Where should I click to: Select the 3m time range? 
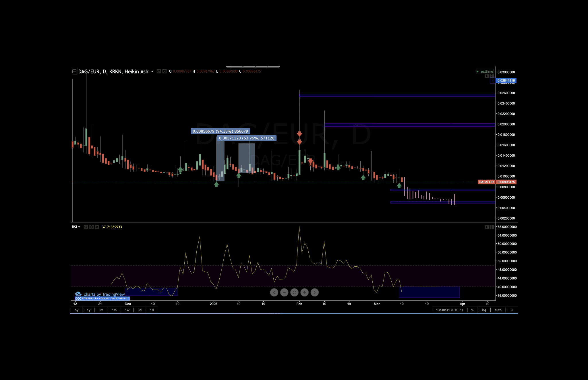[101, 310]
